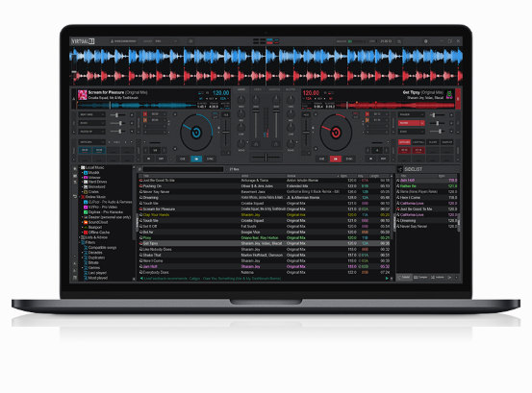Image resolution: width=532 pixels, height=393 pixels.
Task: Expand the Local Music tree node
Action: [80, 167]
